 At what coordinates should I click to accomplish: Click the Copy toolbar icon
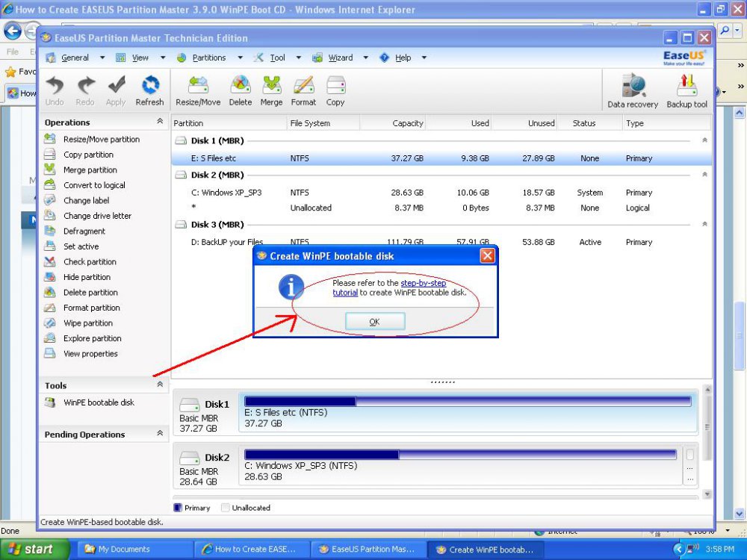point(335,91)
